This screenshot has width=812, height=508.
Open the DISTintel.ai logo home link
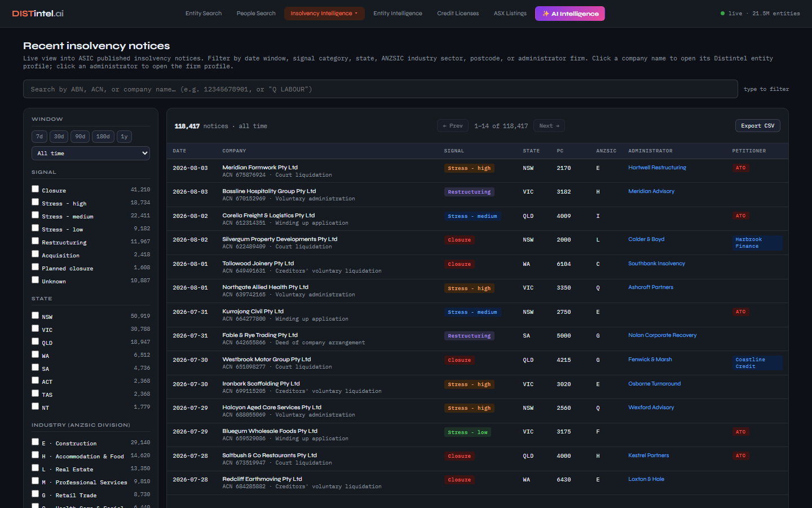point(38,14)
